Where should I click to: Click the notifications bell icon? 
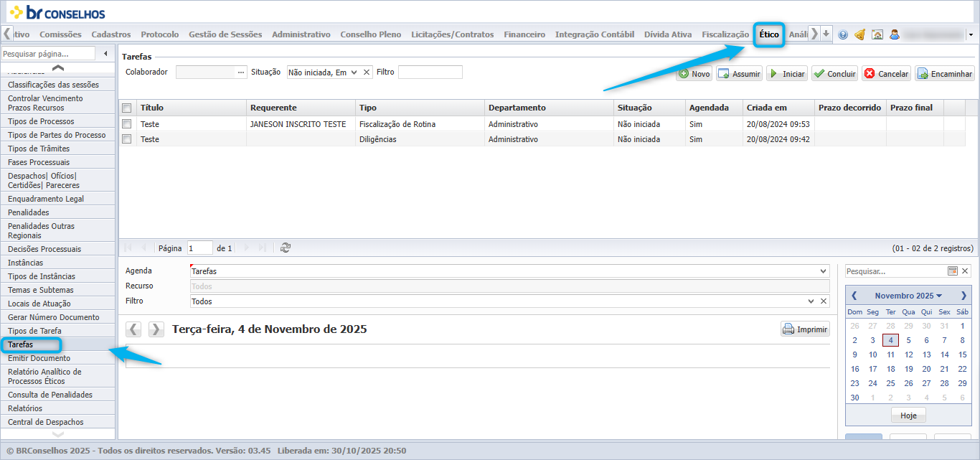pos(859,34)
